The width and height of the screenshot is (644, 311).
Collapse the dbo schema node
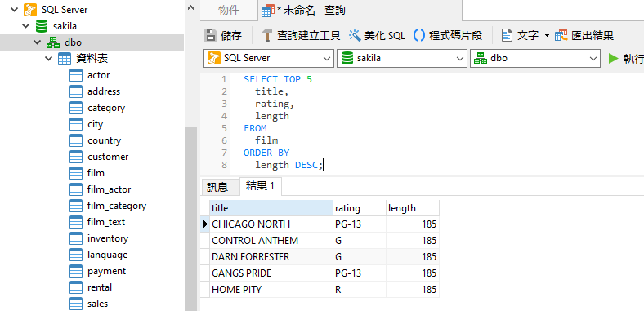38,42
